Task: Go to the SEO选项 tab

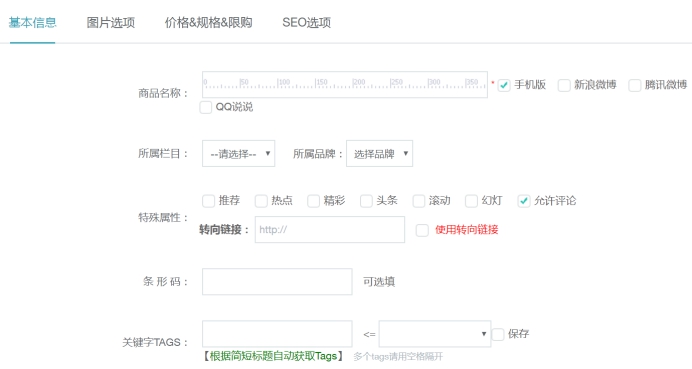Action: point(306,23)
